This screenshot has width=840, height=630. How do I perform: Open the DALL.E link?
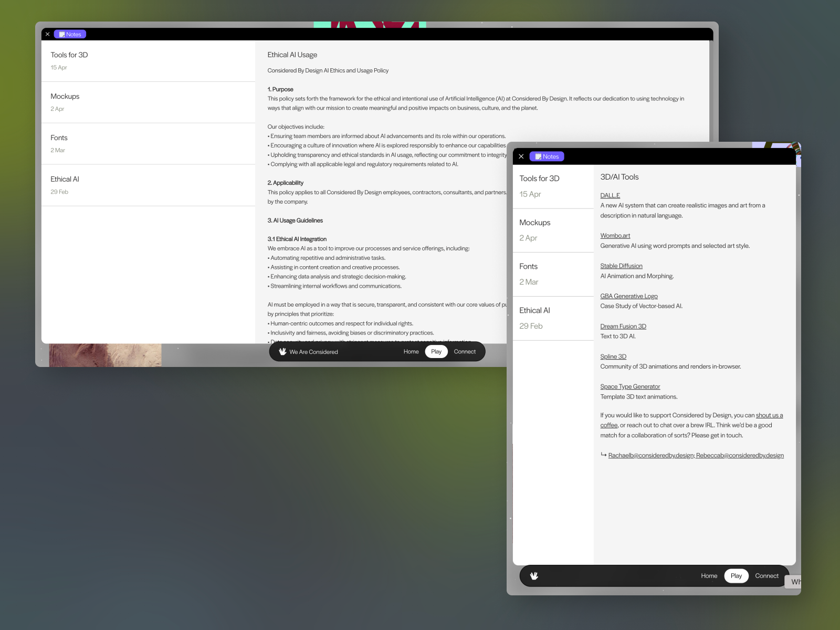click(x=610, y=195)
